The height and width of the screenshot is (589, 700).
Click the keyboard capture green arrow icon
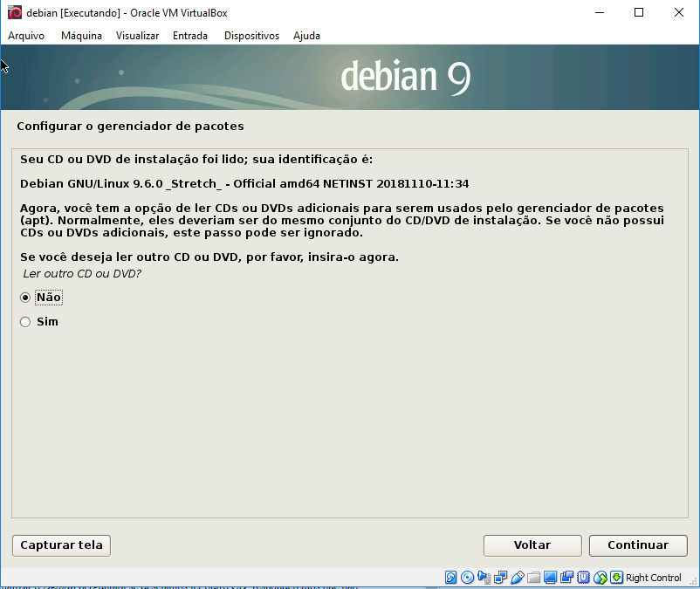[616, 578]
